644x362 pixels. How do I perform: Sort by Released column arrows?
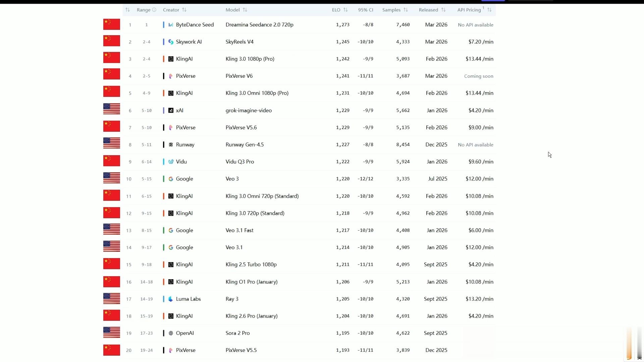click(443, 10)
